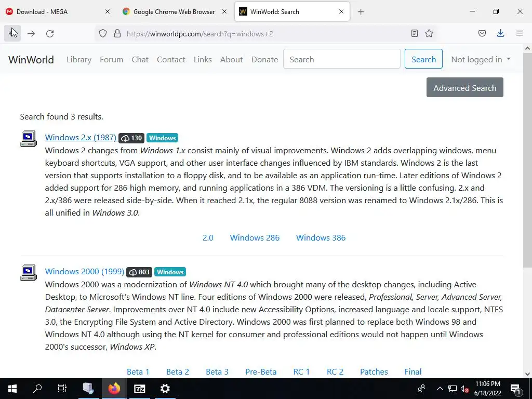
Task: Show hidden tray icons chevron
Action: pos(440,389)
